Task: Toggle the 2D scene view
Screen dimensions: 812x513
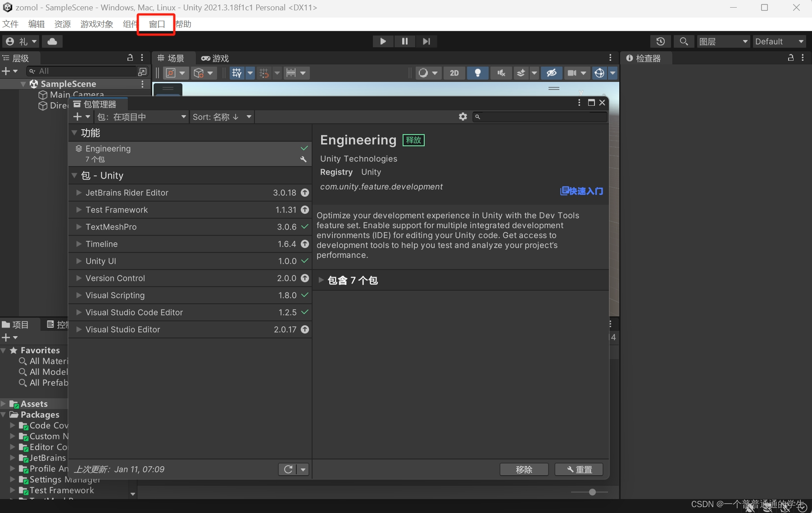Action: (x=454, y=73)
